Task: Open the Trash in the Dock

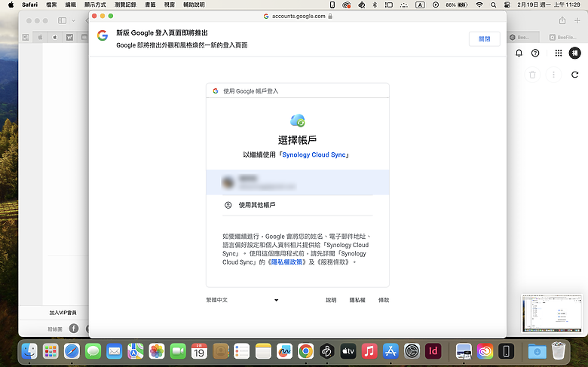Action: [x=559, y=350]
